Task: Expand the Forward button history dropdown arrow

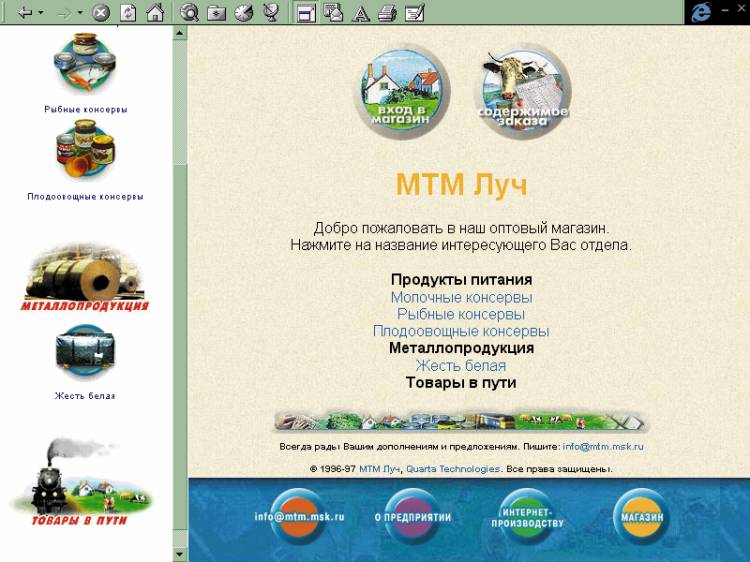Action: 80,13
